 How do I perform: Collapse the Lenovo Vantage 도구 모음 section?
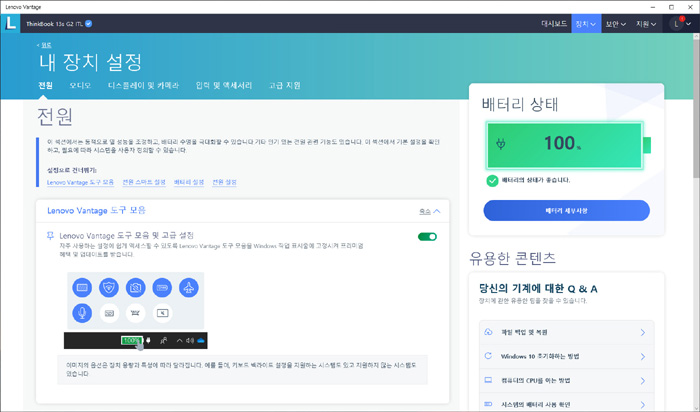[x=429, y=211]
